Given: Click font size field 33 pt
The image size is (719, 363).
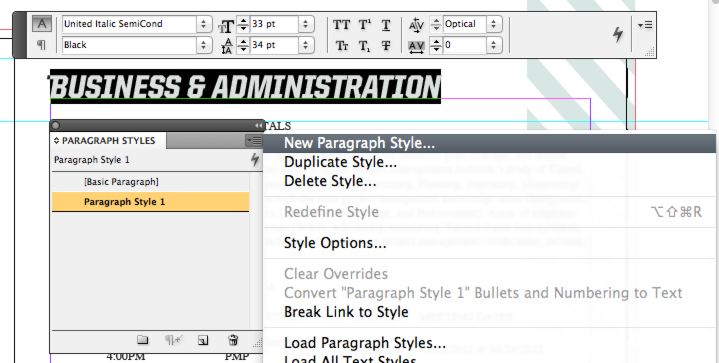Looking at the screenshot, I should pyautogui.click(x=274, y=24).
